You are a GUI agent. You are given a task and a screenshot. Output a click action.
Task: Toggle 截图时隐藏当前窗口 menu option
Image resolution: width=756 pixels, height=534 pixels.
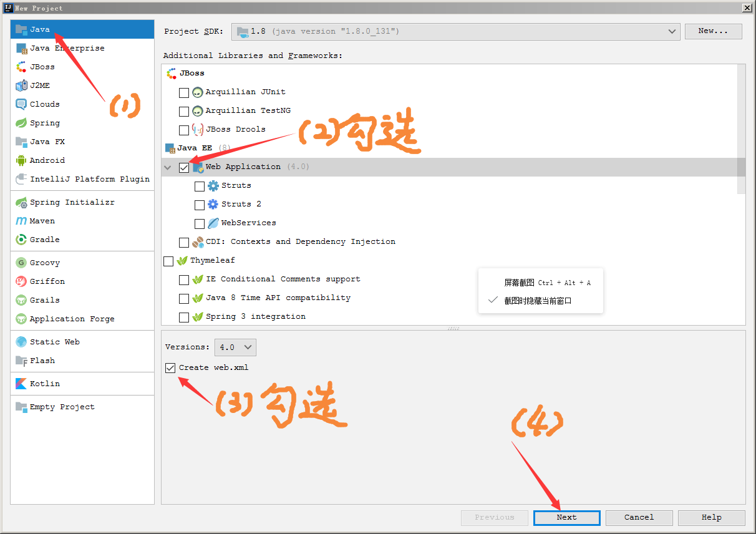540,300
